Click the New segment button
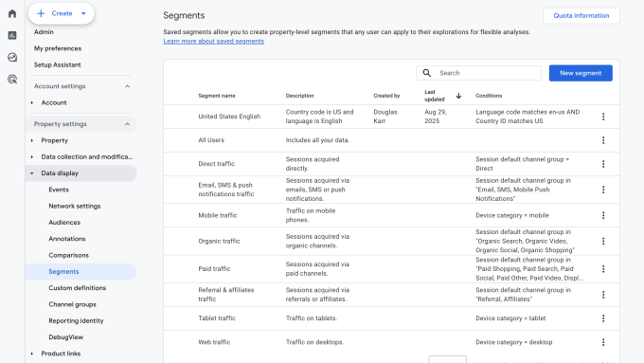The height and width of the screenshot is (363, 644). (x=581, y=73)
